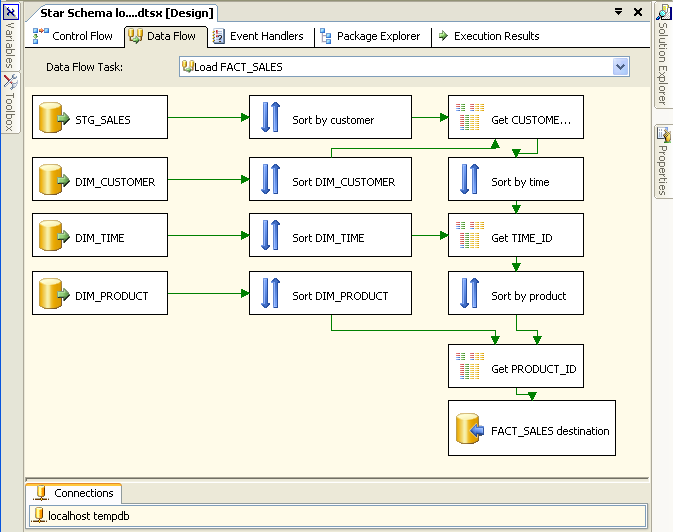Select the localhost tempdb connection
The height and width of the screenshot is (532, 673).
coord(338,515)
